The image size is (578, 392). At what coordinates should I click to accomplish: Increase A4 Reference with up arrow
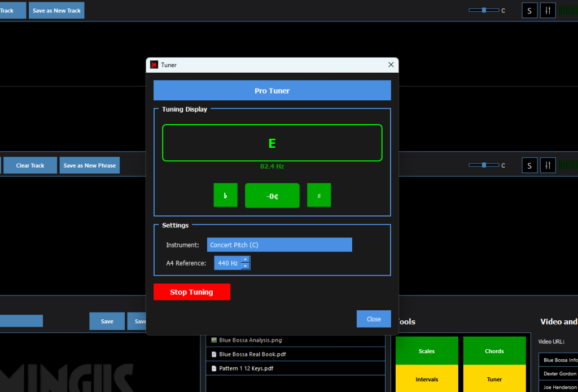[x=245, y=260]
